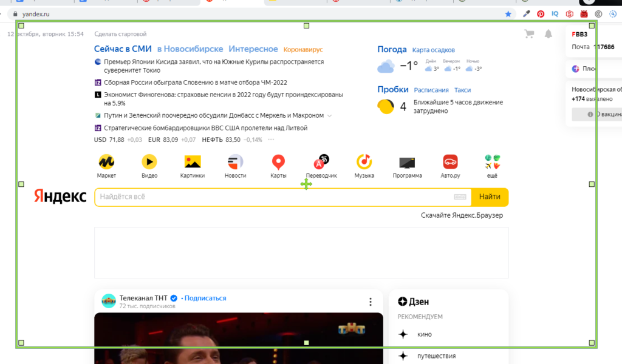Select кино in Дзен recommendations
The height and width of the screenshot is (364, 622).
tap(424, 334)
